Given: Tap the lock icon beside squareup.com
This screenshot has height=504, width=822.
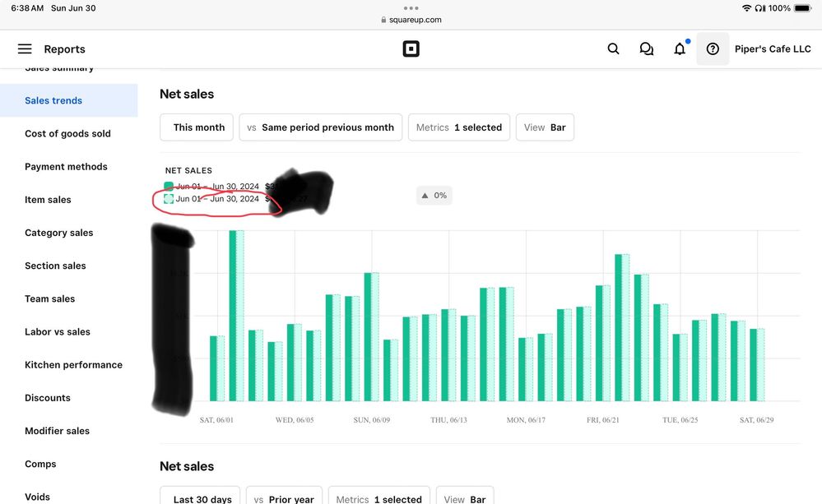Looking at the screenshot, I should point(383,20).
